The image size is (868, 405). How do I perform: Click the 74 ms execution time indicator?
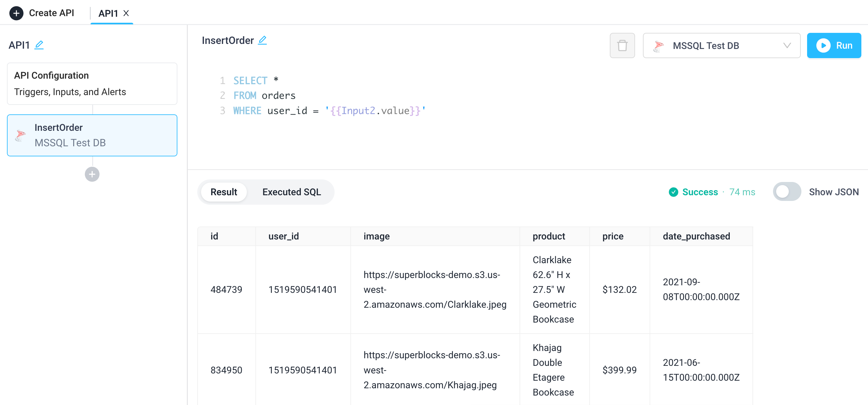(742, 192)
